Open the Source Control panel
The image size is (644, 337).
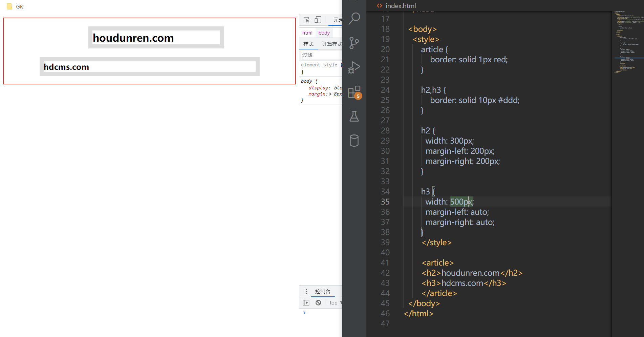tap(354, 43)
